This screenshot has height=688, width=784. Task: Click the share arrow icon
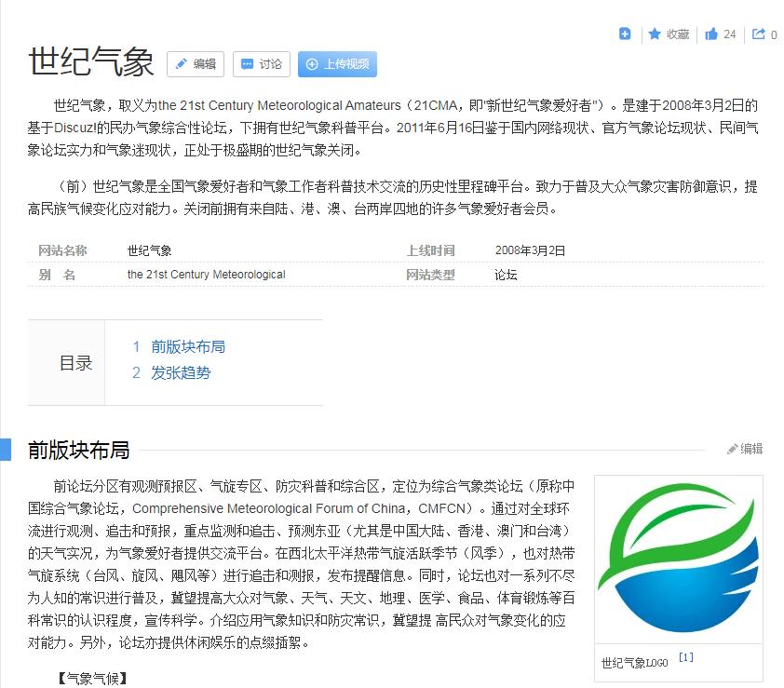(x=759, y=34)
